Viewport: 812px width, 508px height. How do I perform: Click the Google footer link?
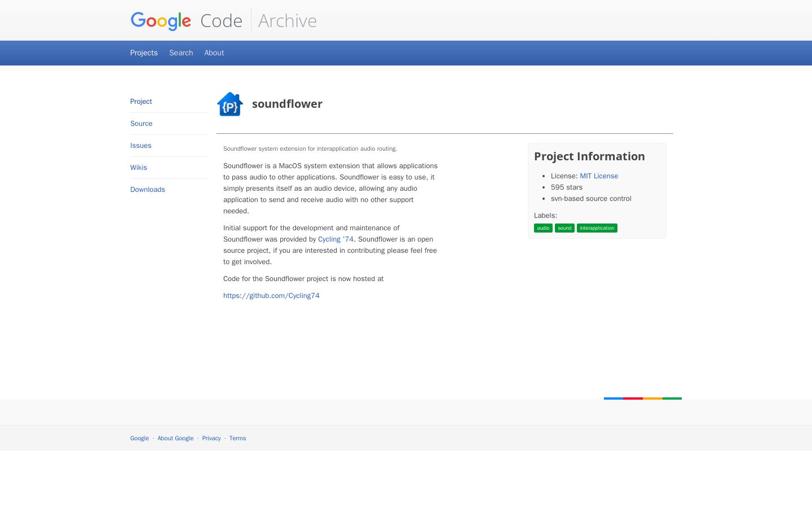(139, 439)
